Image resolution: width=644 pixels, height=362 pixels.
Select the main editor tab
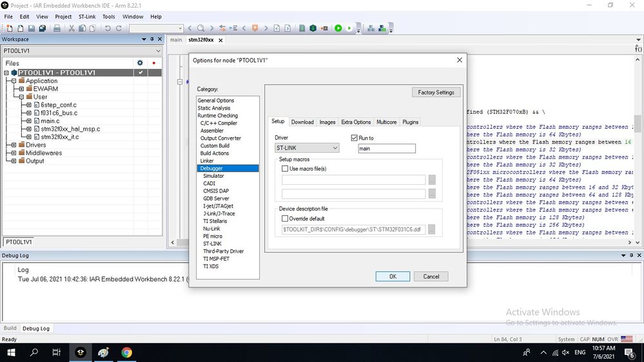point(176,40)
